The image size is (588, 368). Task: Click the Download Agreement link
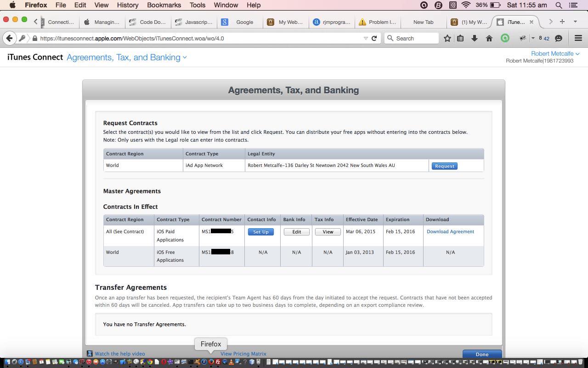coord(450,231)
